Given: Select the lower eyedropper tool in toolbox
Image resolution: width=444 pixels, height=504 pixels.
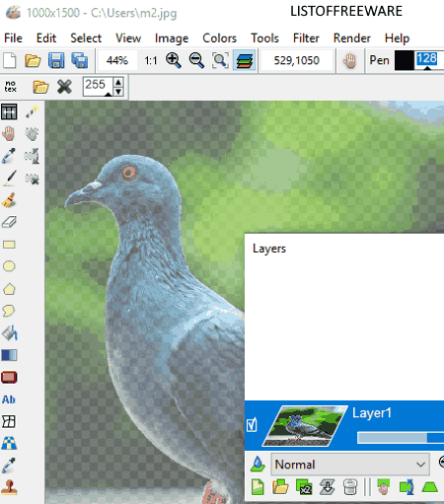Looking at the screenshot, I should point(8,466).
